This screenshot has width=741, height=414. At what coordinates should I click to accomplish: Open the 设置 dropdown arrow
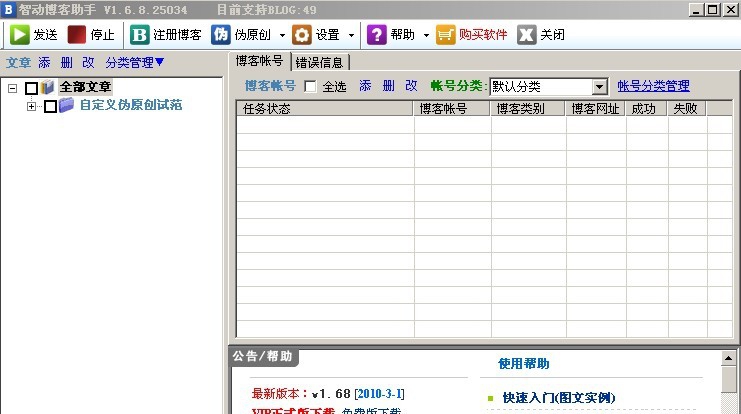click(x=351, y=35)
